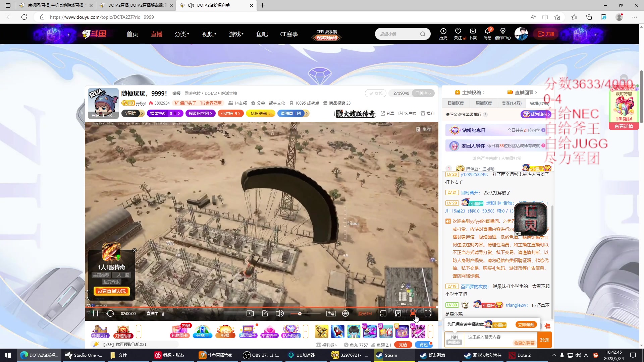Enable mini picture-in-picture window mode

click(383, 313)
